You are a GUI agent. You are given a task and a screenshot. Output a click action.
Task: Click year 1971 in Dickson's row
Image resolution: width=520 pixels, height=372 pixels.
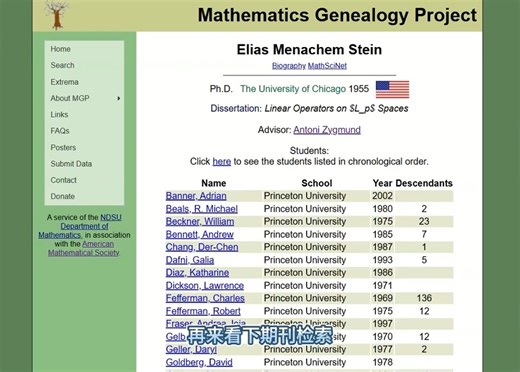click(x=383, y=286)
